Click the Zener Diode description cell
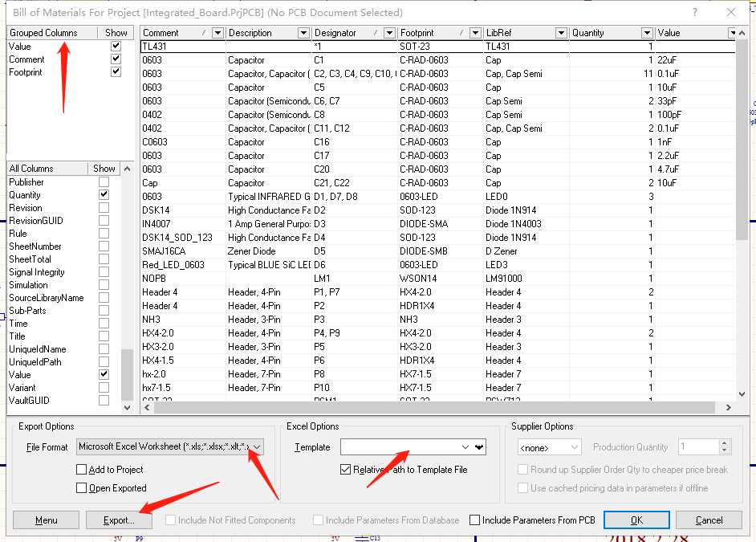The width and height of the screenshot is (756, 542). (269, 251)
